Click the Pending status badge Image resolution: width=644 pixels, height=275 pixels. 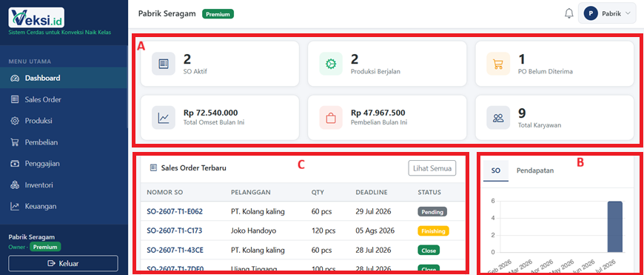point(432,212)
